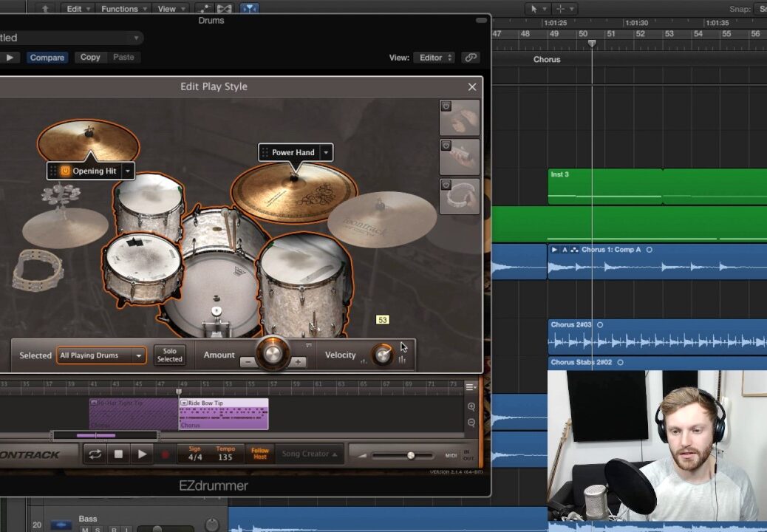767x532 pixels.
Task: Click the Solo Selected button
Action: coord(170,355)
